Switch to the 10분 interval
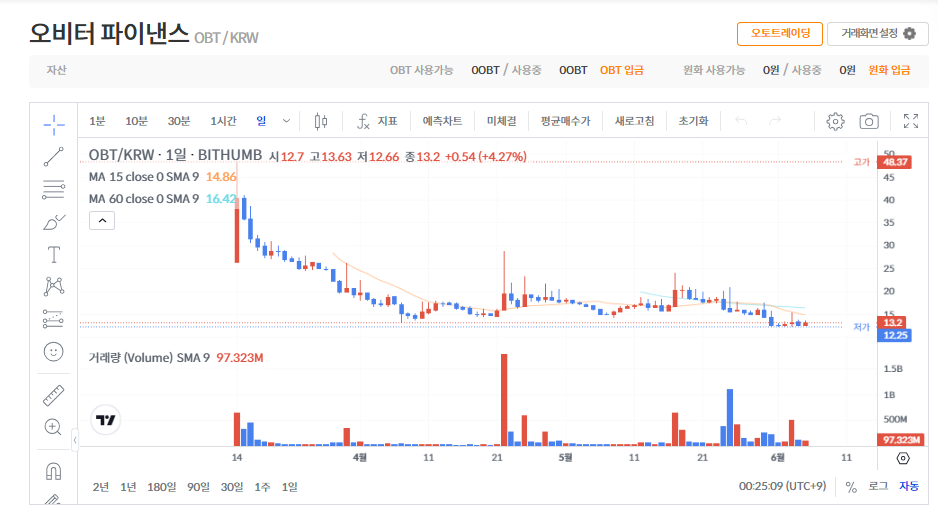The image size is (938, 510). coord(136,121)
